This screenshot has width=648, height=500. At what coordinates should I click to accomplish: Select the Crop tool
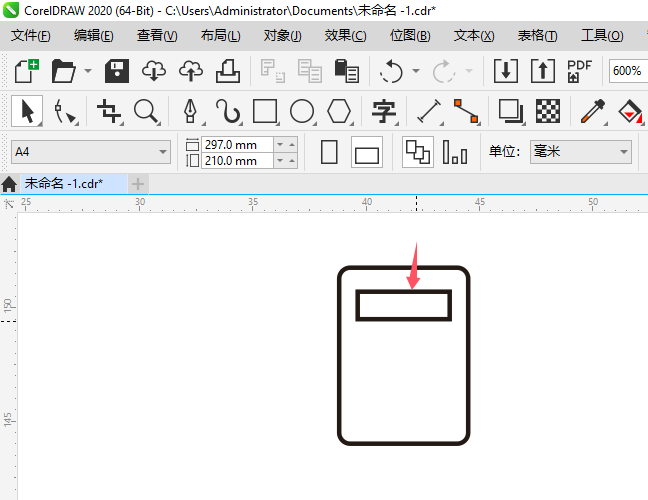pyautogui.click(x=109, y=111)
